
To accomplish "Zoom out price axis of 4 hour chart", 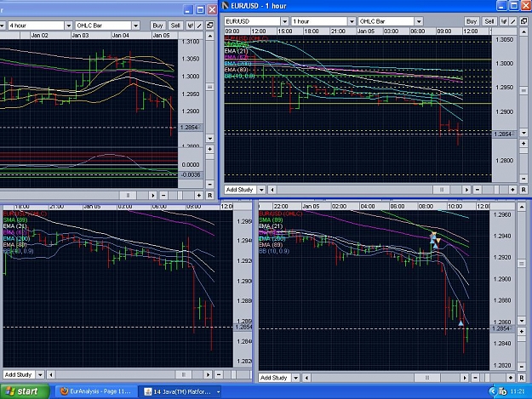I will (210, 185).
